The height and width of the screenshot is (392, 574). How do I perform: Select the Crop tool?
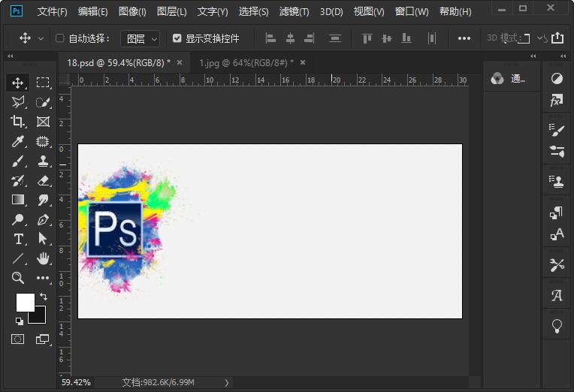click(17, 122)
